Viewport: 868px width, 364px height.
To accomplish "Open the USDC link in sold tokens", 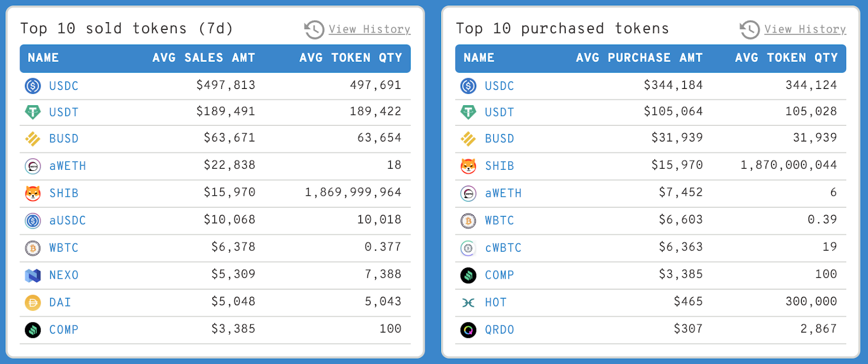I will pos(63,86).
